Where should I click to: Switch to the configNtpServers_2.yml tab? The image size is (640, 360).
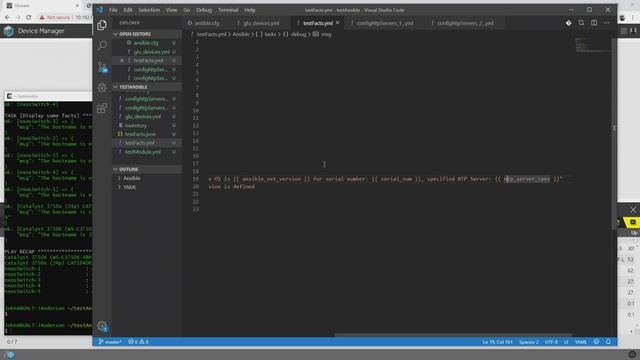[465, 23]
